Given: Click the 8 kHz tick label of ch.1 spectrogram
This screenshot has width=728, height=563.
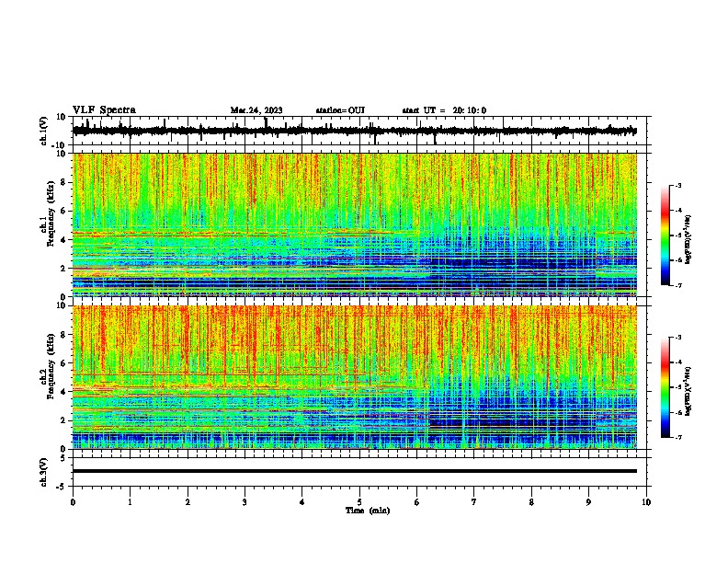Looking at the screenshot, I should pos(63,182).
